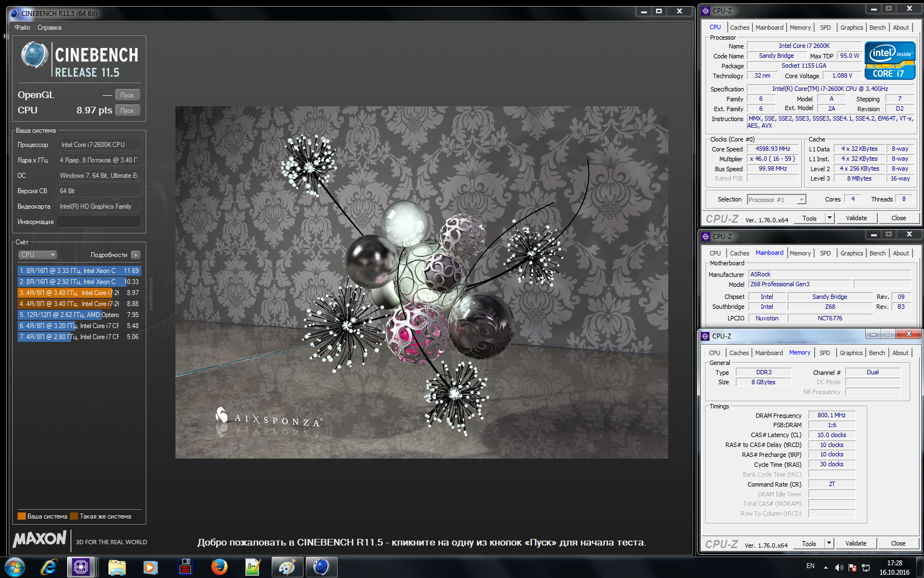The height and width of the screenshot is (578, 924).
Task: Click the Intel Core i7 logo in CPU-Z
Action: point(889,61)
